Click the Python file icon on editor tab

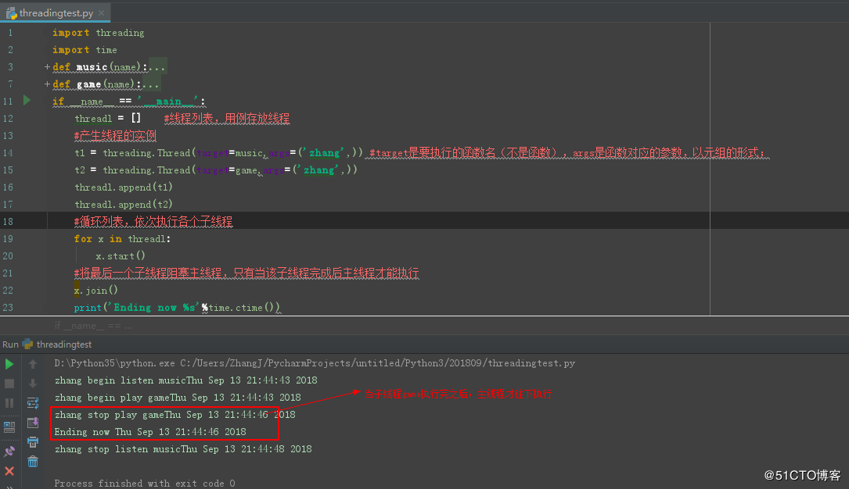11,13
